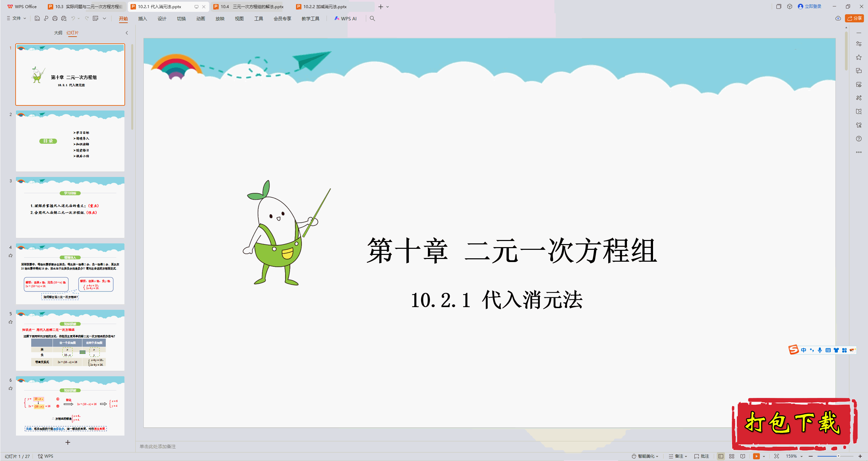
Task: Collapse the slide thumbnail panel chevron
Action: click(127, 33)
